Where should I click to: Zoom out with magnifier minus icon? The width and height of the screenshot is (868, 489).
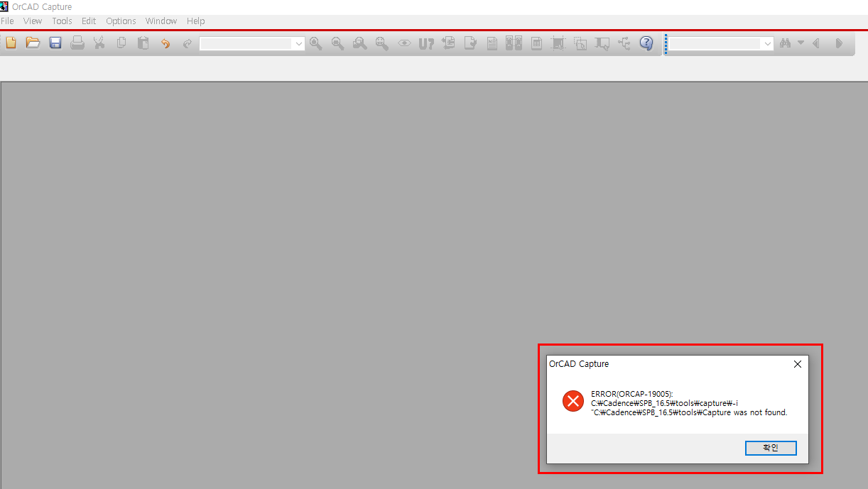click(x=338, y=43)
